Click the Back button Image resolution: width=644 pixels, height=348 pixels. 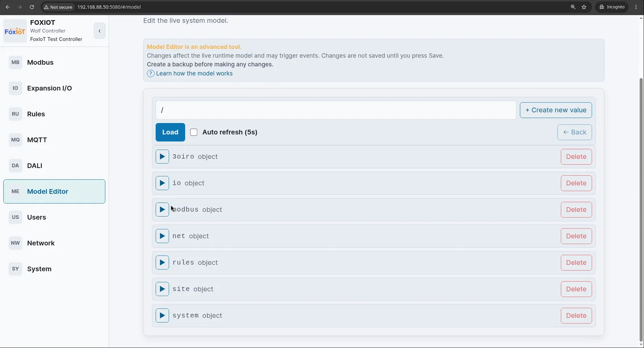(574, 132)
